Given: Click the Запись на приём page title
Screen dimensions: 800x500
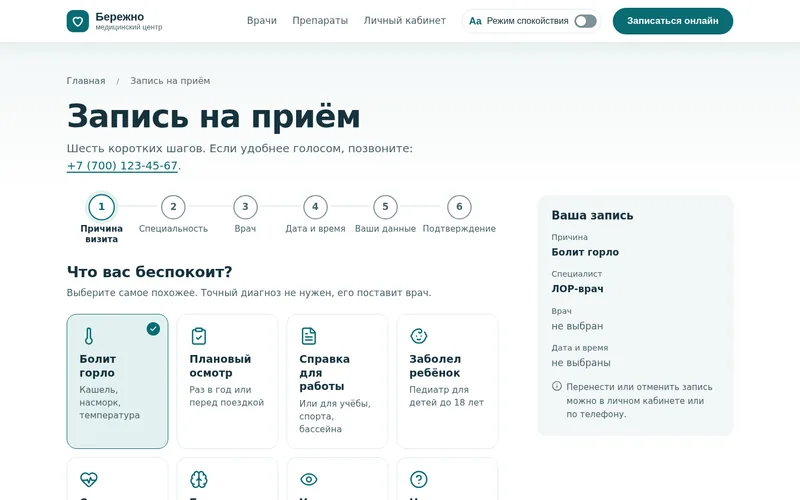Looking at the screenshot, I should coord(213,116).
